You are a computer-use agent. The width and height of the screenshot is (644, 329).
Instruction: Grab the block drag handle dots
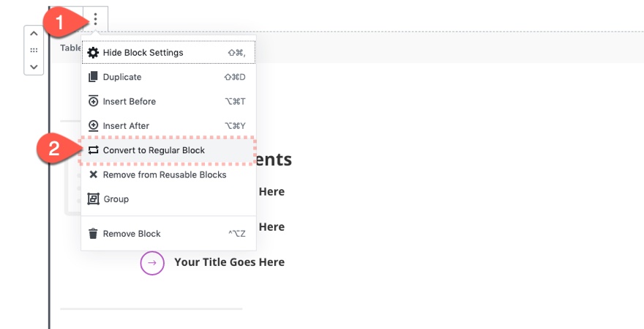point(34,50)
